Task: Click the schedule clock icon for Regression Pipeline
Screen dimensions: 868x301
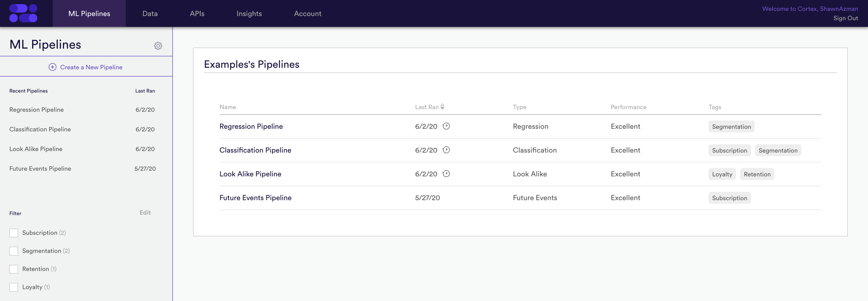Action: (x=446, y=126)
